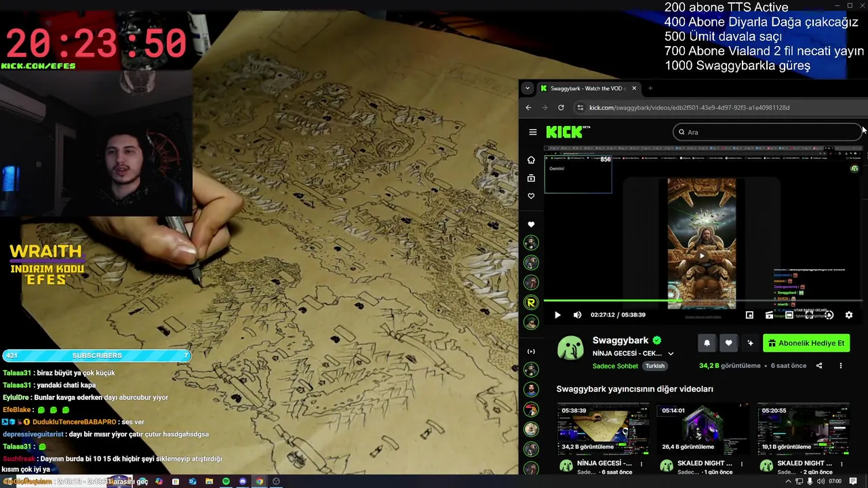Image resolution: width=868 pixels, height=488 pixels.
Task: Go back in the browser
Action: [x=529, y=107]
